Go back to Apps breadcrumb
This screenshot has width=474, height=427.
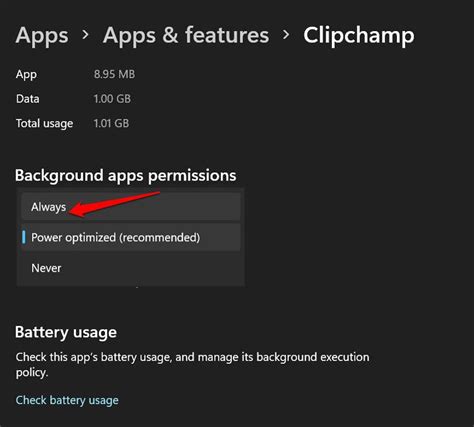[42, 35]
